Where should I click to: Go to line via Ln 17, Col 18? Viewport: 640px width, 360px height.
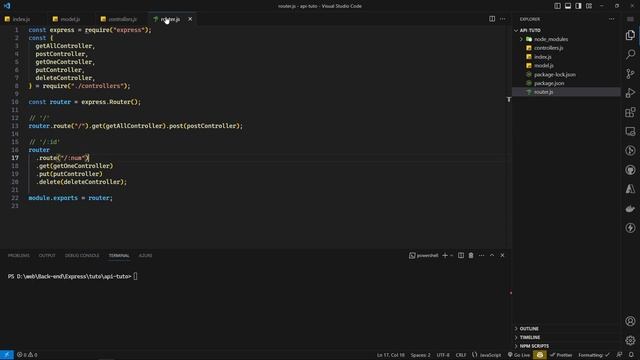pos(391,355)
